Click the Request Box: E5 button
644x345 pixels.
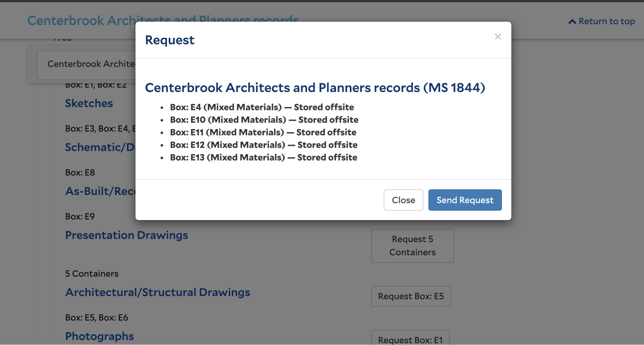pyautogui.click(x=411, y=296)
